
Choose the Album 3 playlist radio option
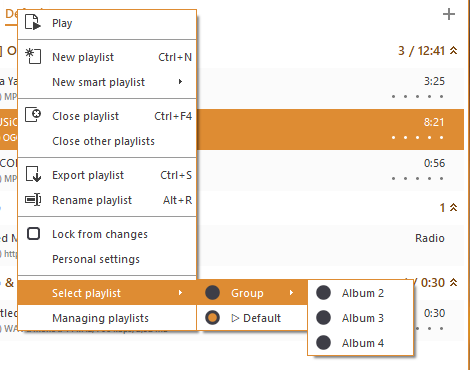point(323,318)
